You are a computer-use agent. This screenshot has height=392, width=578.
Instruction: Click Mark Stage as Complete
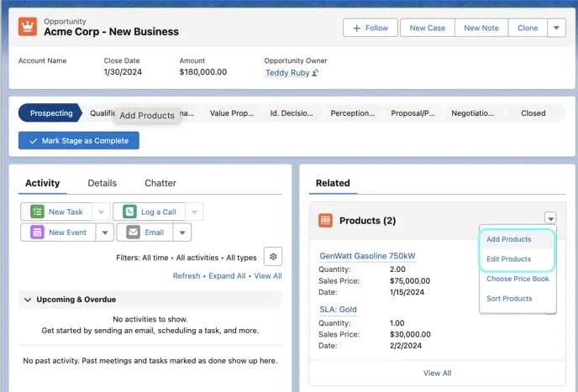click(79, 141)
